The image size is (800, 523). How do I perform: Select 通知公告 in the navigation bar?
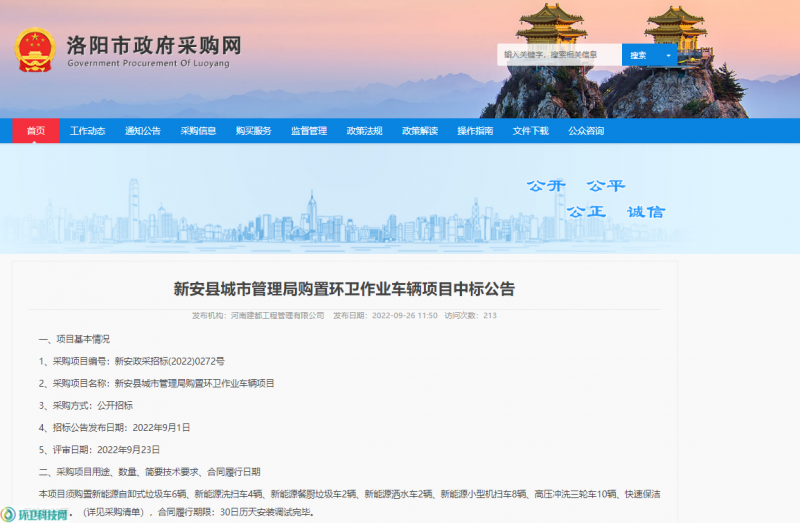click(x=143, y=131)
